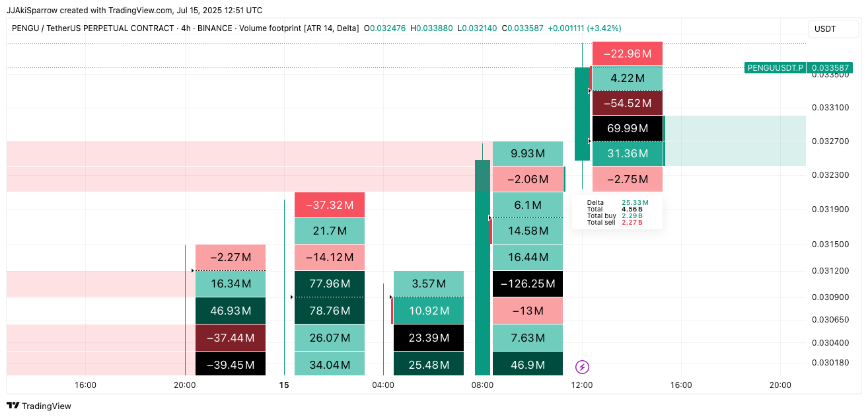The image size is (868, 417).
Task: Click the 0.032700 price axis label
Action: pos(831,141)
